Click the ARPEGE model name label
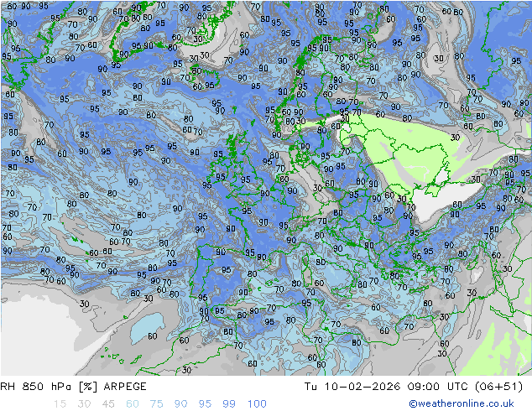The height and width of the screenshot is (411, 532). click(x=125, y=387)
